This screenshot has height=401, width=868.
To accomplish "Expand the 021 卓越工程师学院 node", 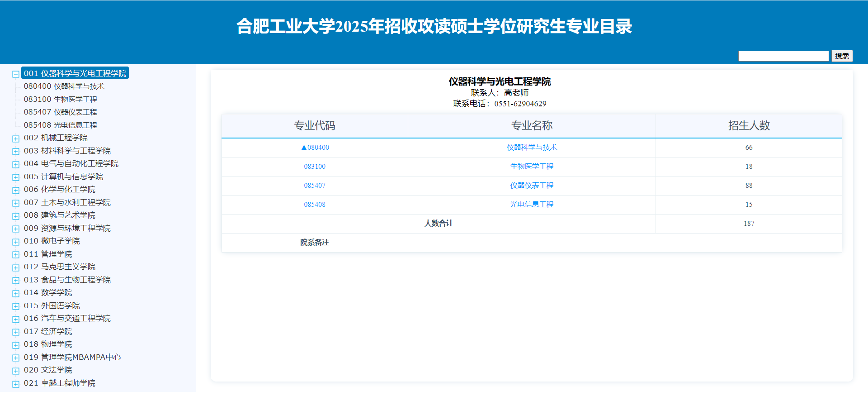I will [x=16, y=384].
